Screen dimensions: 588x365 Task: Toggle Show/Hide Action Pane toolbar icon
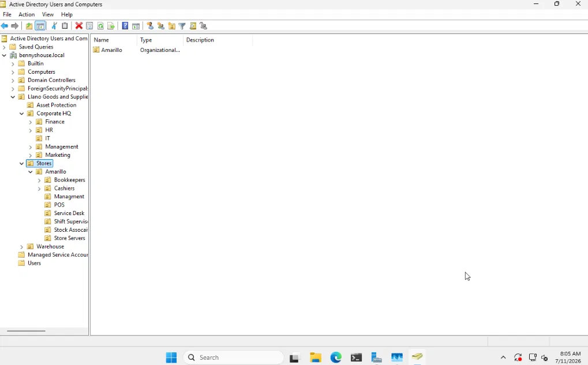click(x=136, y=26)
